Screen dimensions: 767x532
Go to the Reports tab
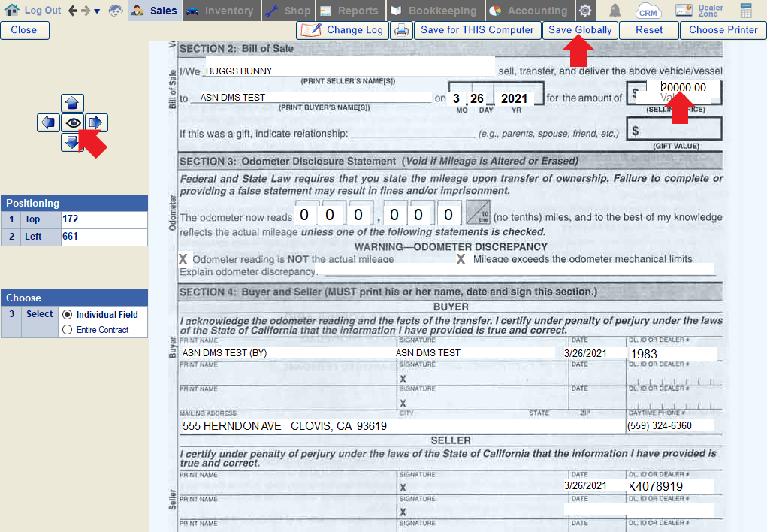[351, 11]
